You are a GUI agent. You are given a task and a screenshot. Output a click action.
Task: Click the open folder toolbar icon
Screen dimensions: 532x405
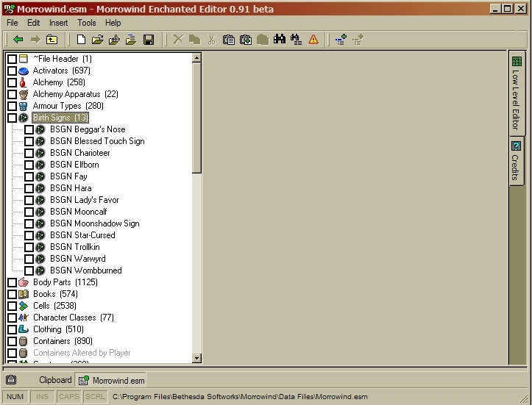point(97,40)
